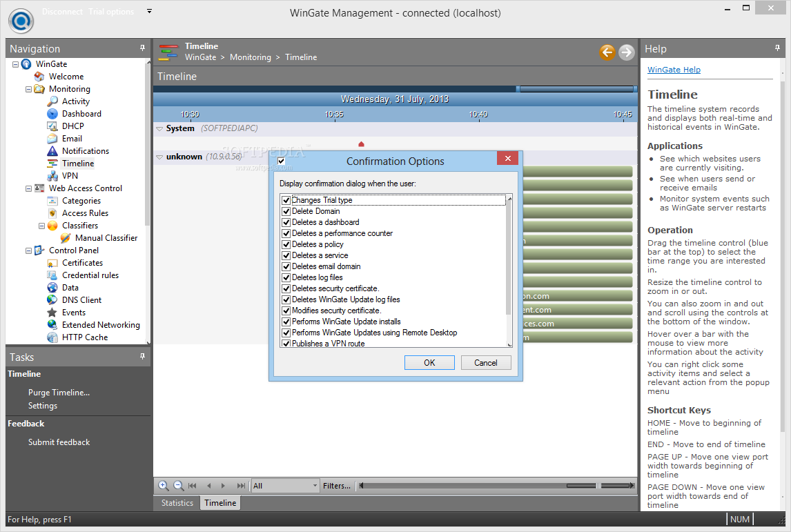Step the timeline forward one view
The width and height of the screenshot is (791, 532).
click(223, 486)
